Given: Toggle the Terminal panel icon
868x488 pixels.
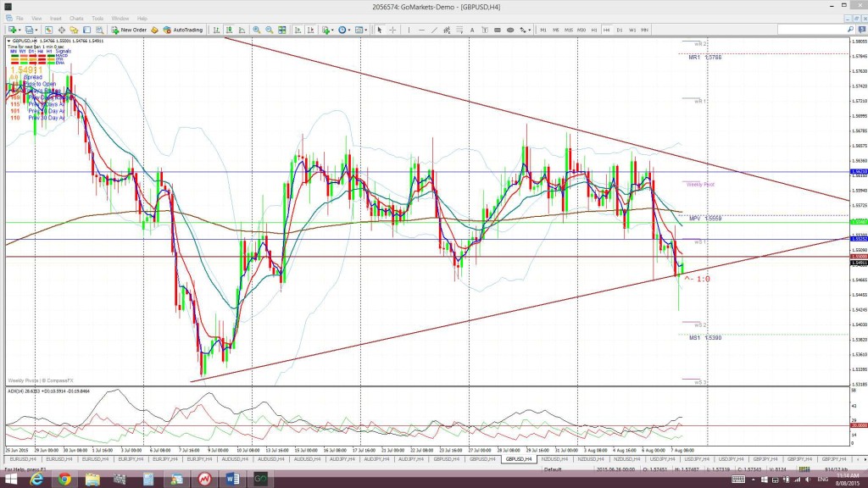Looking at the screenshot, I should [x=87, y=30].
